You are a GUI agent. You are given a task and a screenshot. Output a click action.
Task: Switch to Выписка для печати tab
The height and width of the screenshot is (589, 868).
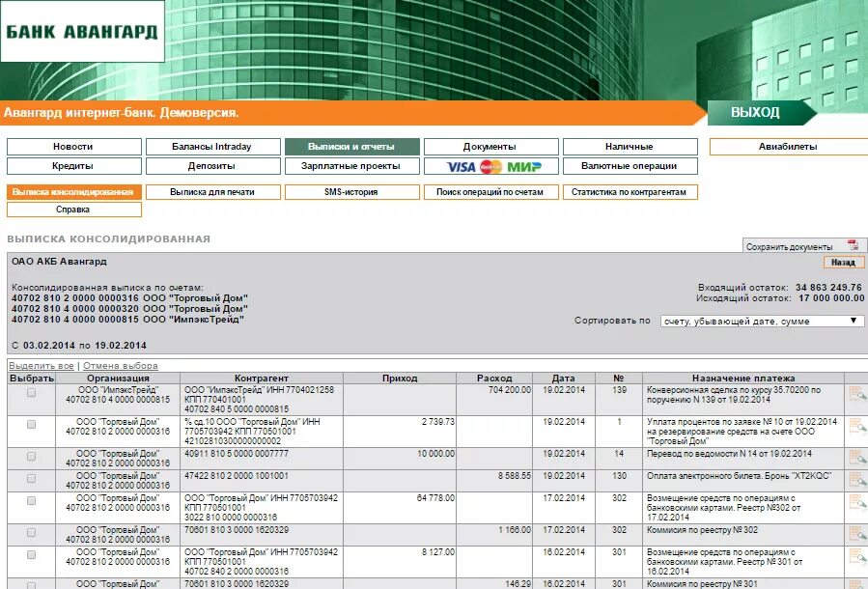[x=213, y=192]
